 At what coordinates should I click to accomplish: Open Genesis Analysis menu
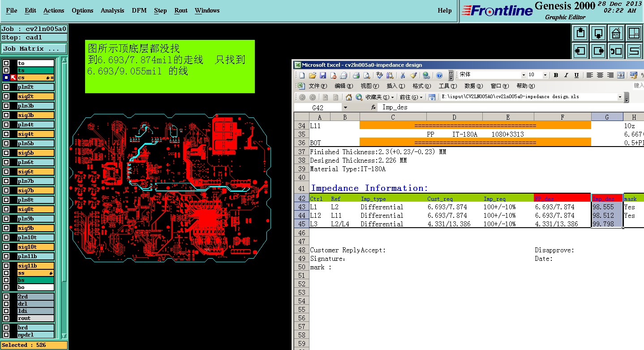[x=112, y=10]
